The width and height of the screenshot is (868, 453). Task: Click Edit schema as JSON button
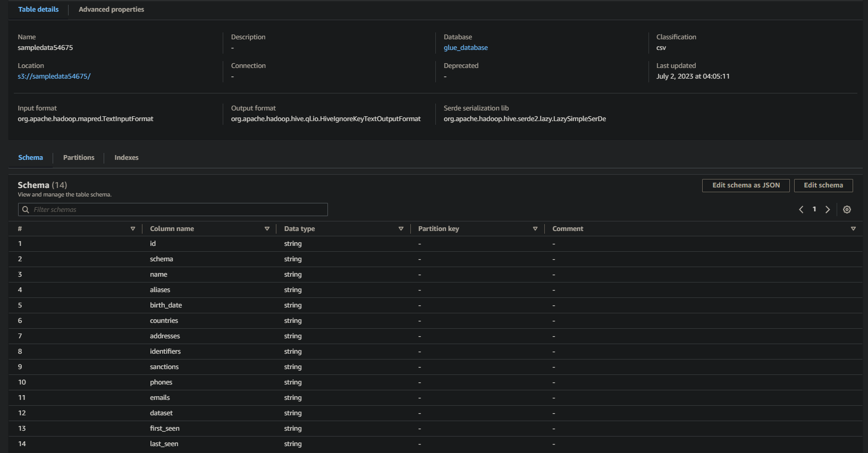pos(746,185)
